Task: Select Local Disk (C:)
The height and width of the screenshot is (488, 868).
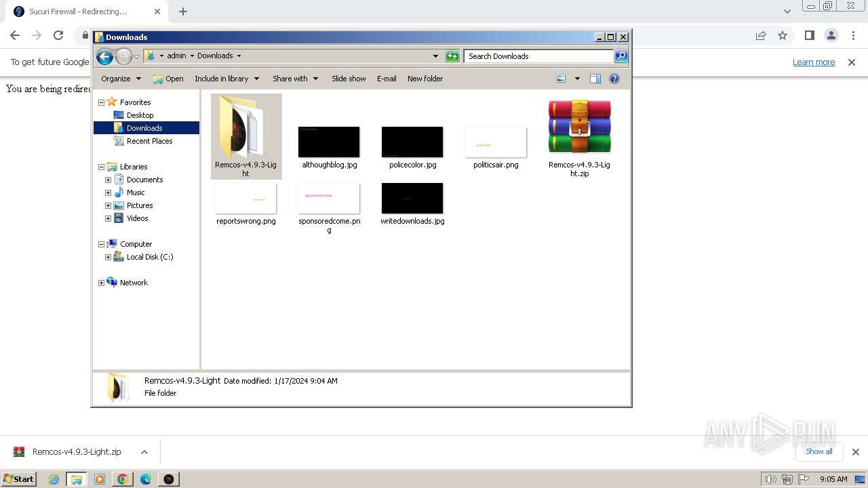Action: click(x=149, y=257)
